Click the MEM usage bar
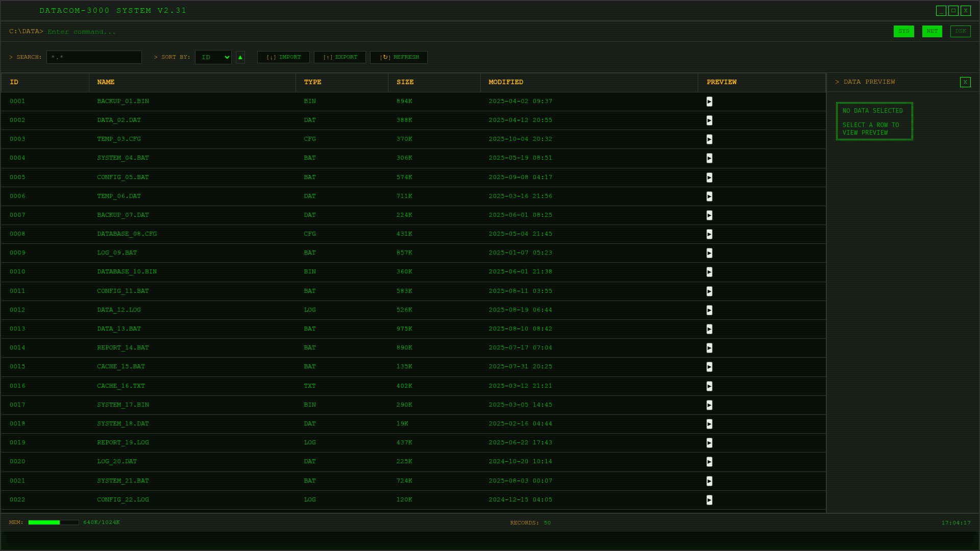The width and height of the screenshot is (980, 551). click(x=54, y=522)
